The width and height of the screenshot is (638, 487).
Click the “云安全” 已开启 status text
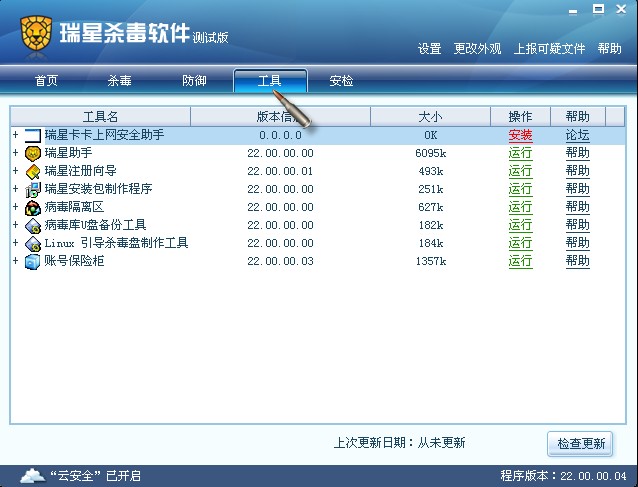(x=95, y=476)
